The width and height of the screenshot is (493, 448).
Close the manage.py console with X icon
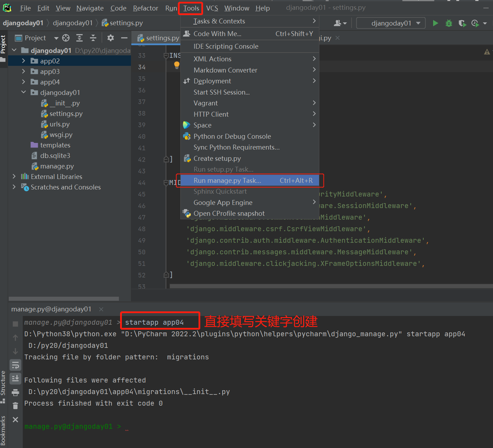15,419
